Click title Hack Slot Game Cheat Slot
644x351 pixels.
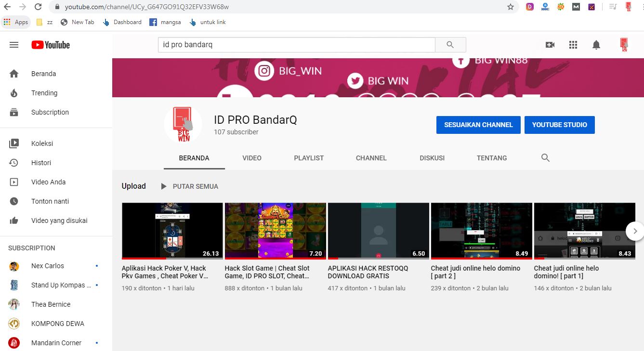click(x=267, y=272)
